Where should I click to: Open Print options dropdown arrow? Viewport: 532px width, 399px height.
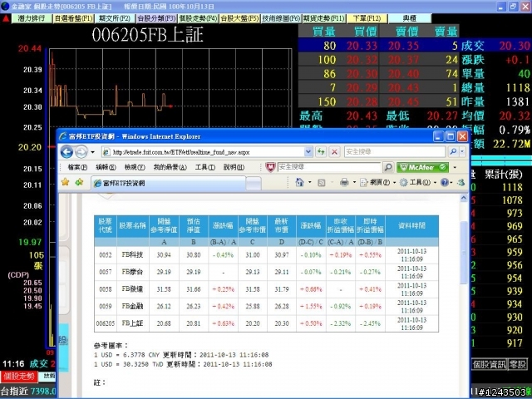click(354, 183)
